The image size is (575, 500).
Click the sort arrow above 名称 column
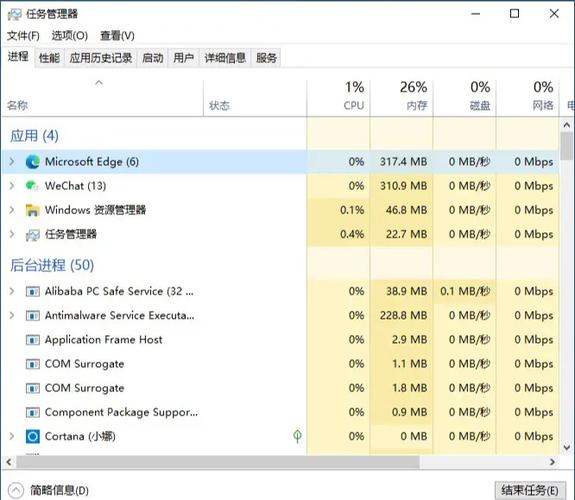pyautogui.click(x=99, y=83)
